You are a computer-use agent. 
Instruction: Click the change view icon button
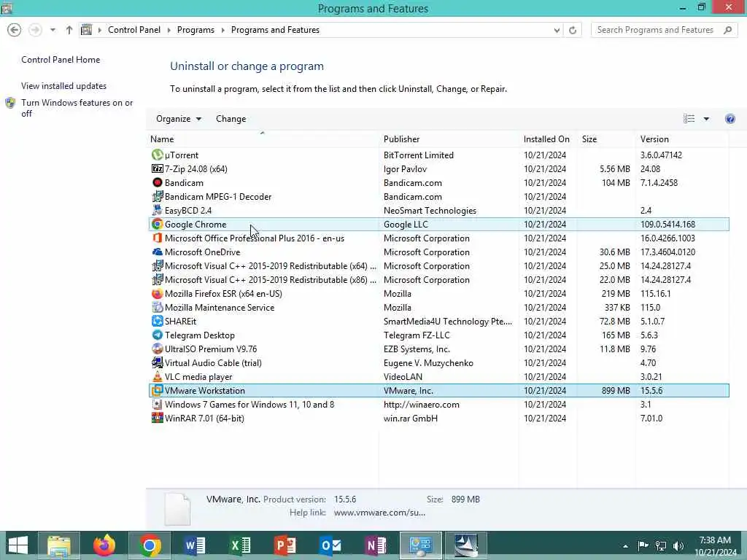pos(689,119)
